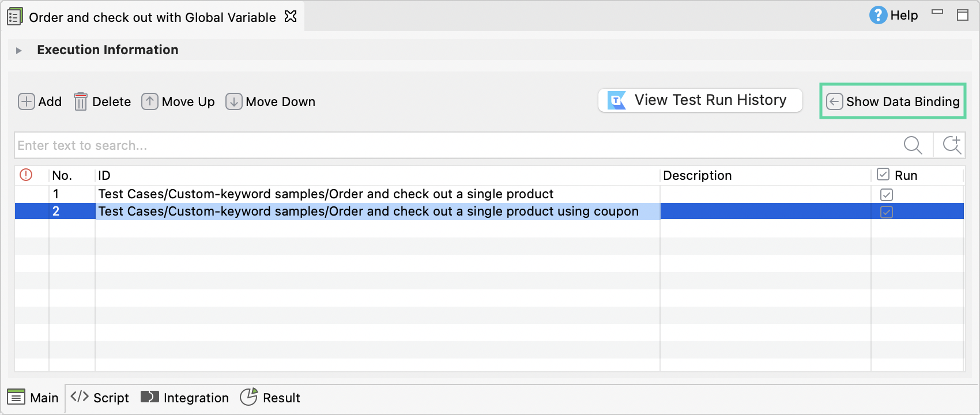The height and width of the screenshot is (415, 980).
Task: Open advanced search with magnifier-plus icon
Action: tap(951, 145)
